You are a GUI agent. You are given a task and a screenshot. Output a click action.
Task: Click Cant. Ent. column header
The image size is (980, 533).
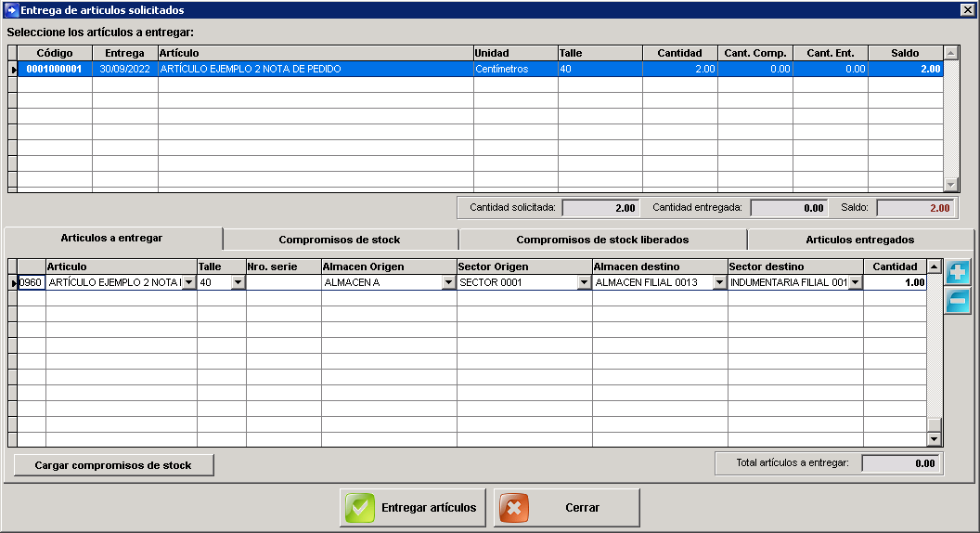coord(831,53)
